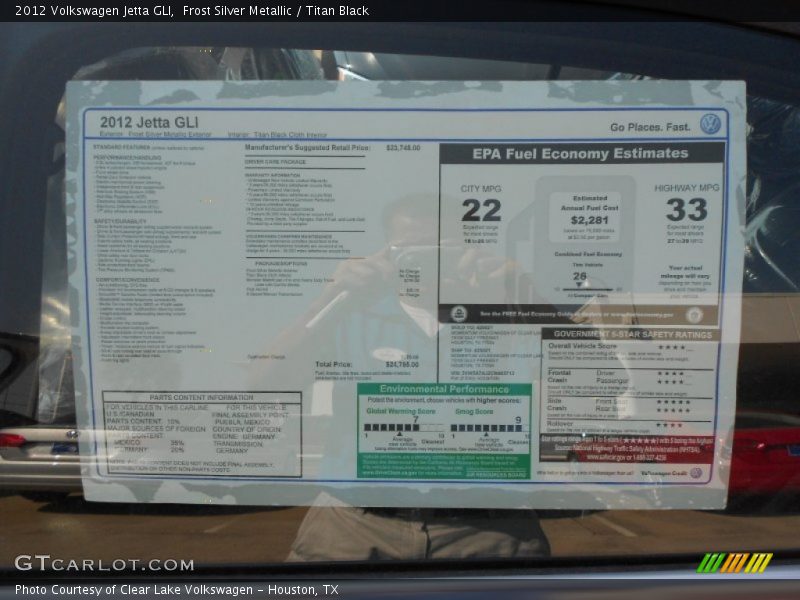Image resolution: width=800 pixels, height=600 pixels.
Task: Click the round seal at the banner's right end
Action: 694,315
